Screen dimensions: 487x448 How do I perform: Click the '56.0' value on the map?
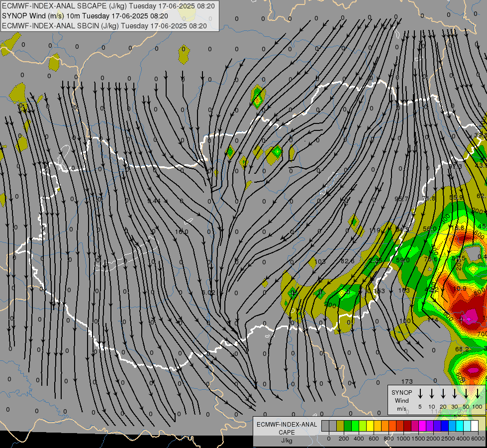[x=430, y=228]
